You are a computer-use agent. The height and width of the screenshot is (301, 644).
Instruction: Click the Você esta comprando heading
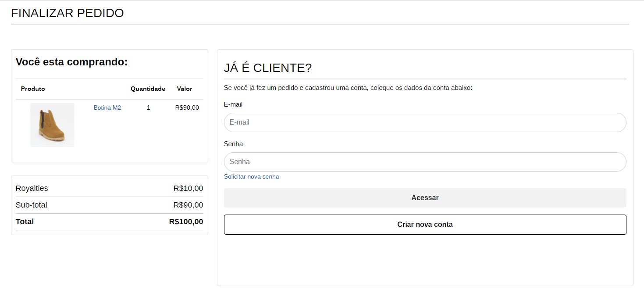point(71,62)
